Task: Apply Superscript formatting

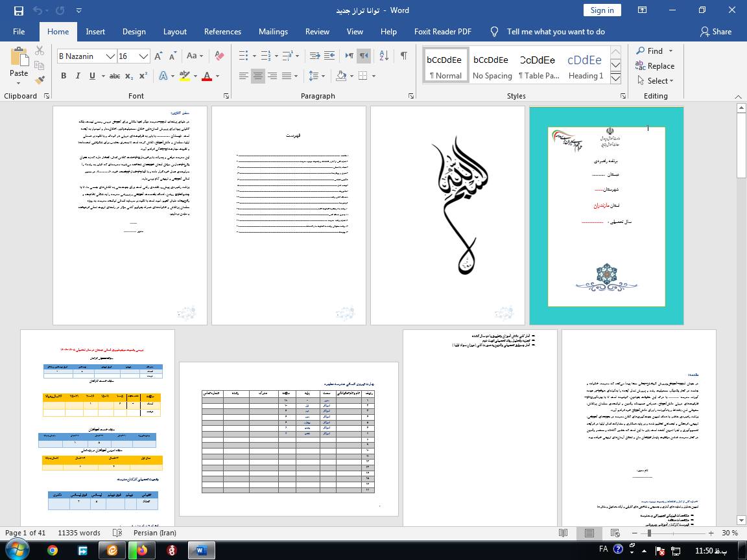Action: pyautogui.click(x=143, y=76)
